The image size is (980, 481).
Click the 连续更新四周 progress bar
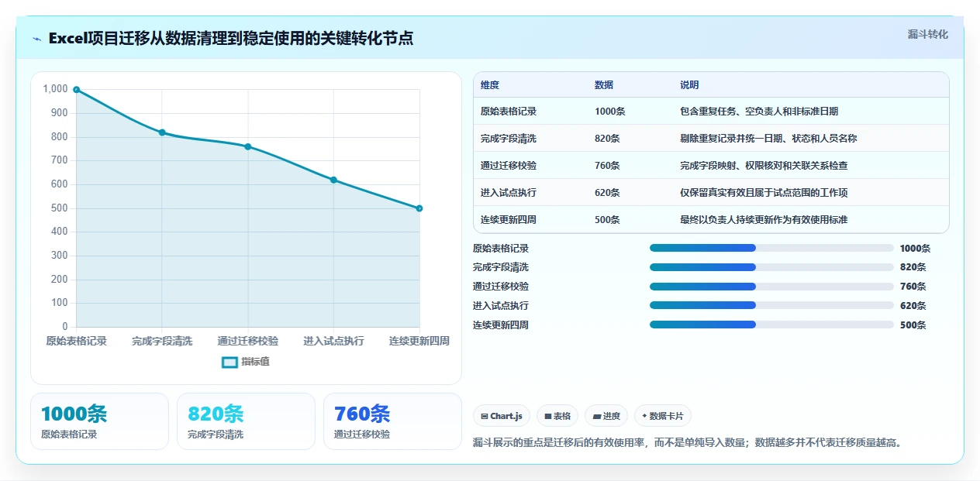pyautogui.click(x=771, y=325)
